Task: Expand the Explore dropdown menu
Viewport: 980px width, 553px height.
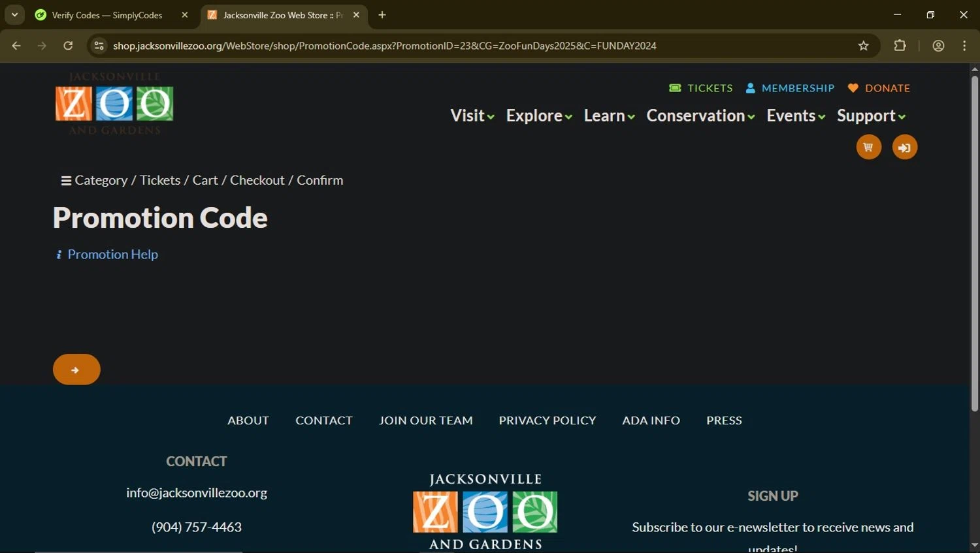Action: click(539, 116)
